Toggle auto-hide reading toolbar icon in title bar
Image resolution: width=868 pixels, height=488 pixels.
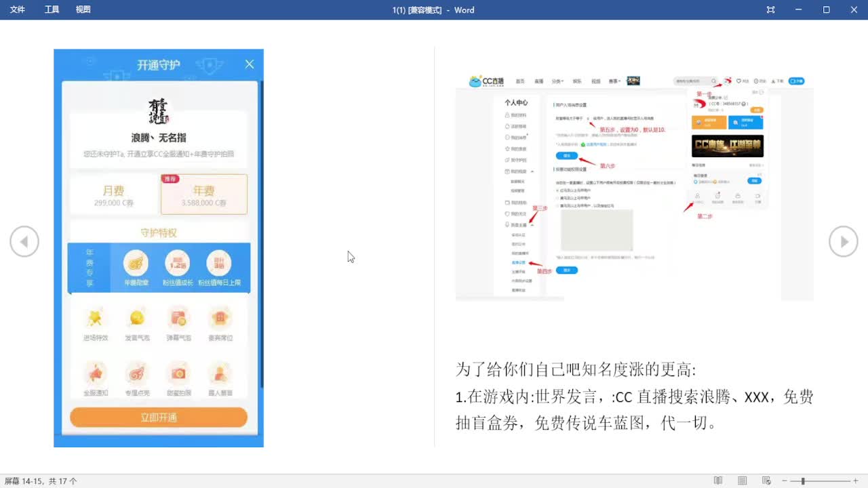[770, 9]
